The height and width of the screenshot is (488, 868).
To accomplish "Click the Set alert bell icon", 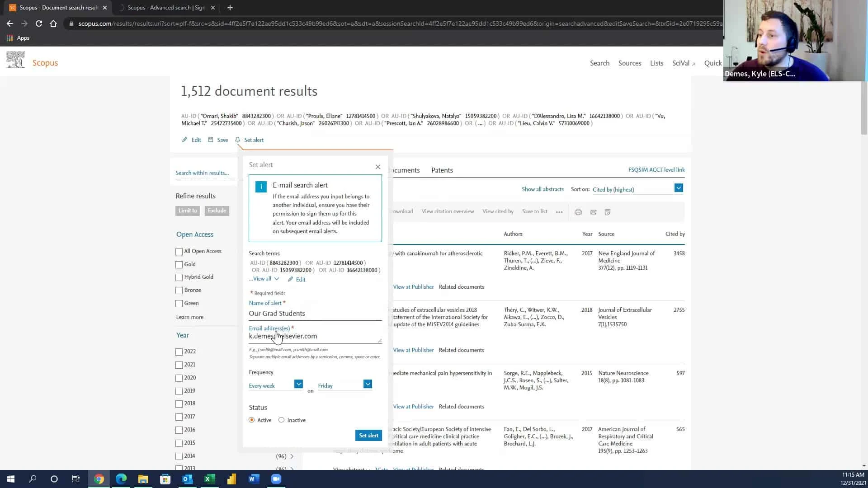I will 238,140.
